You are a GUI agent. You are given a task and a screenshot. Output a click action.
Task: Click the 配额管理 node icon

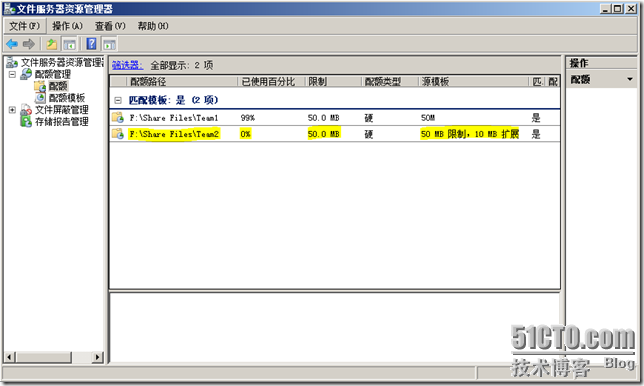coord(26,74)
